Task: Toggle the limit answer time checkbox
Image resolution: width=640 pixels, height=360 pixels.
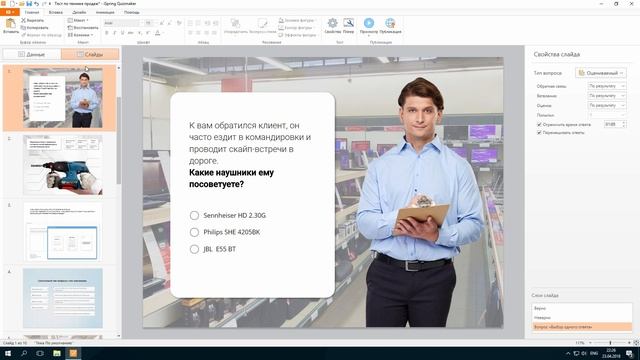Action: (x=539, y=124)
